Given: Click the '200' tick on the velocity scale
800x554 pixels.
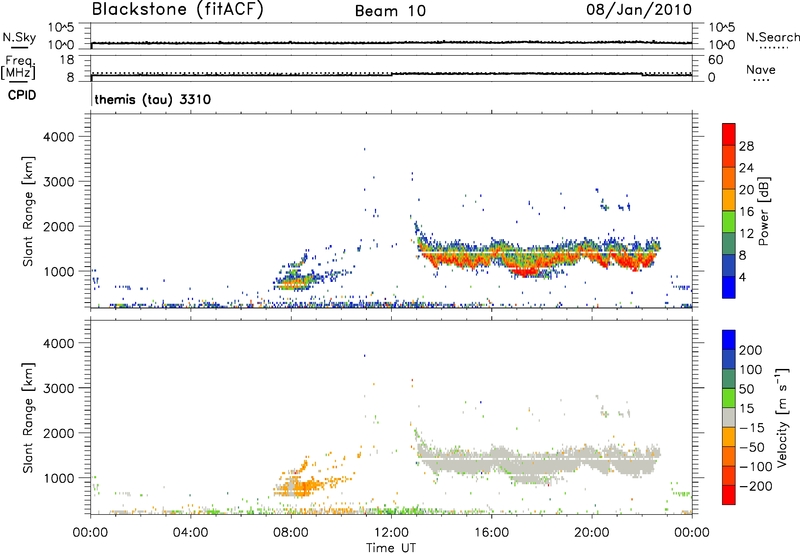Looking at the screenshot, I should [751, 350].
